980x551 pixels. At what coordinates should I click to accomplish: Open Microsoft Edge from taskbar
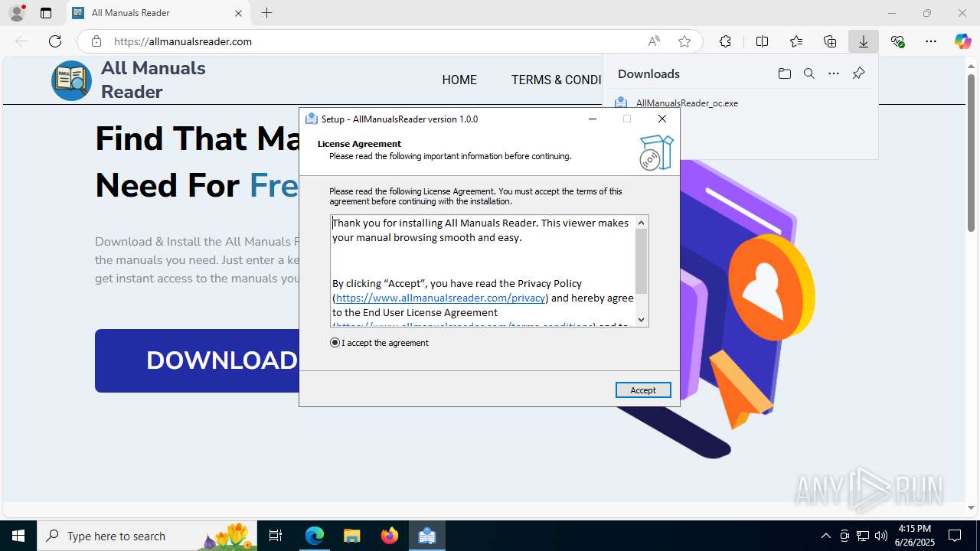[315, 536]
